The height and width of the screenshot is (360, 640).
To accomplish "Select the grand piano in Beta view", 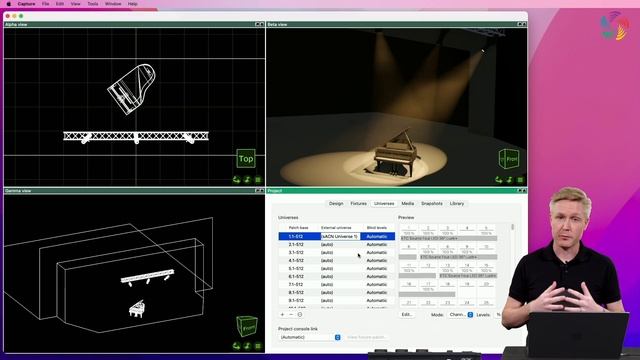I will 395,154.
